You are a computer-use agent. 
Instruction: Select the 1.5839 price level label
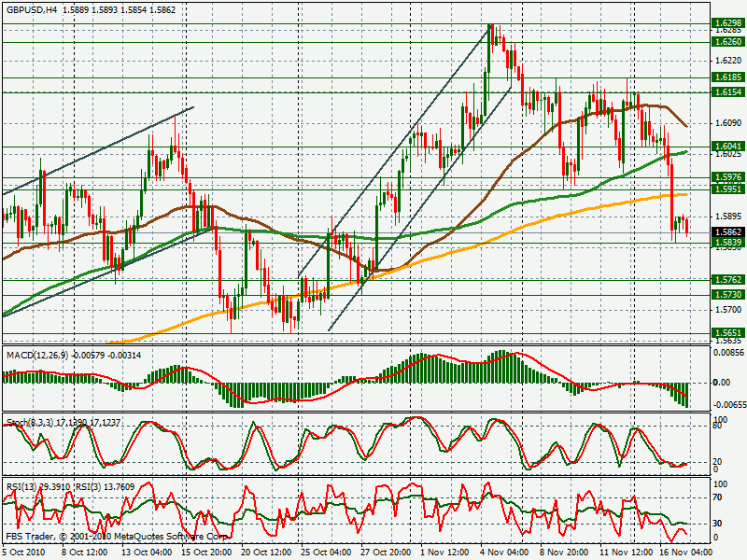(x=728, y=243)
